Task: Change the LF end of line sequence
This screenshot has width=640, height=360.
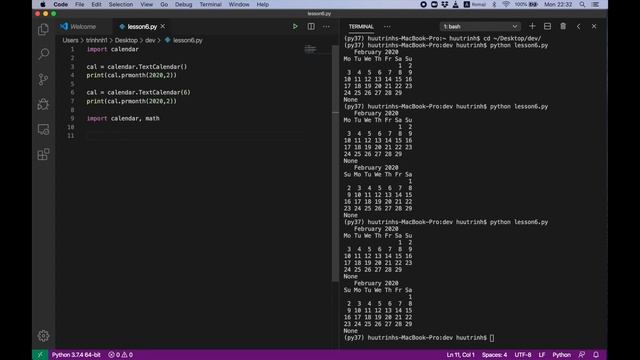Action: pos(542,355)
